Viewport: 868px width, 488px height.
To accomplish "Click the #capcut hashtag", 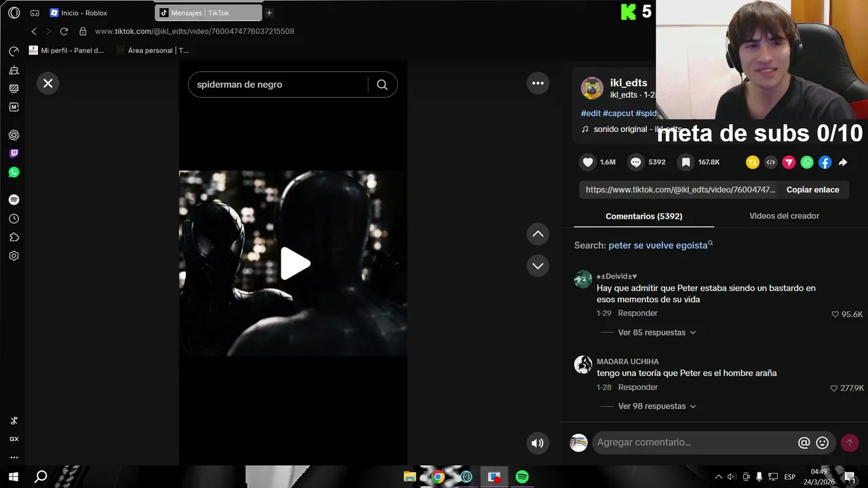I will (618, 113).
